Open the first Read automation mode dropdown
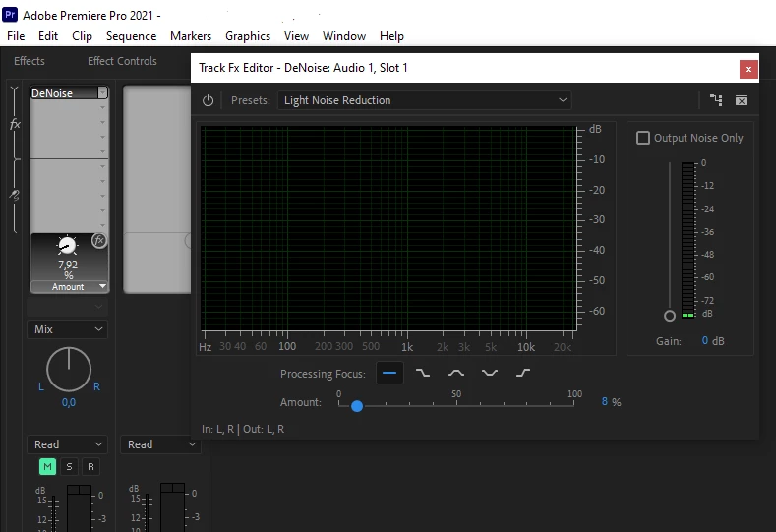 point(67,444)
